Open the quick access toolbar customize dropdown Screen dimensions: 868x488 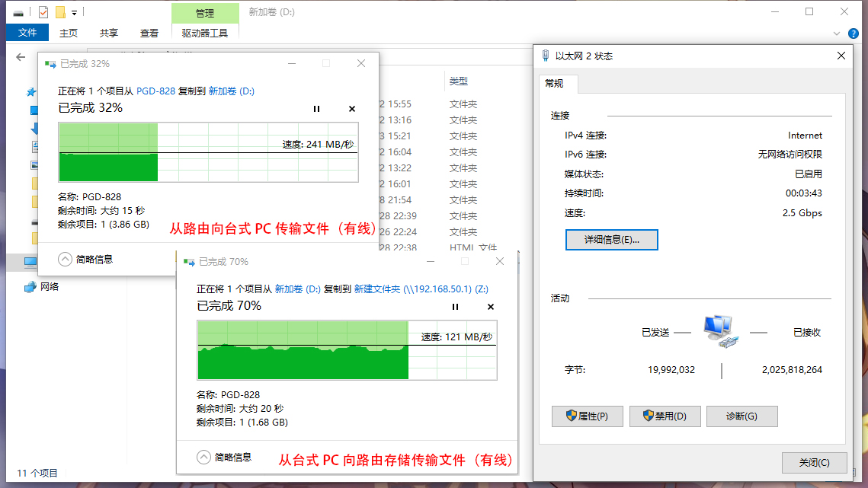74,11
